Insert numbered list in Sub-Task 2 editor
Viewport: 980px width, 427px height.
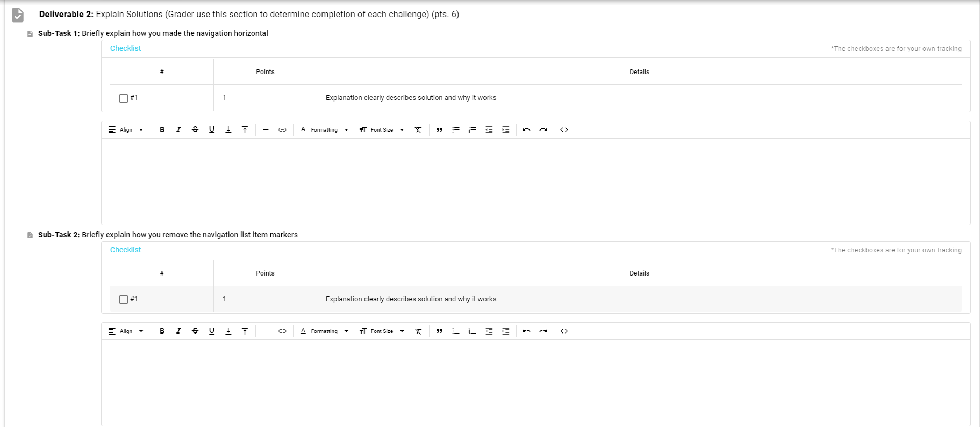point(473,331)
